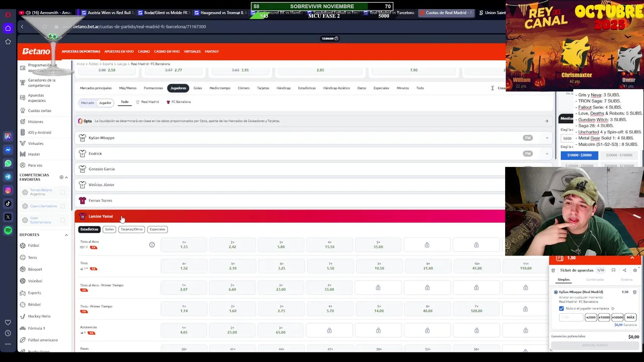
Task: Filter players by Real Madrid
Action: [147, 102]
